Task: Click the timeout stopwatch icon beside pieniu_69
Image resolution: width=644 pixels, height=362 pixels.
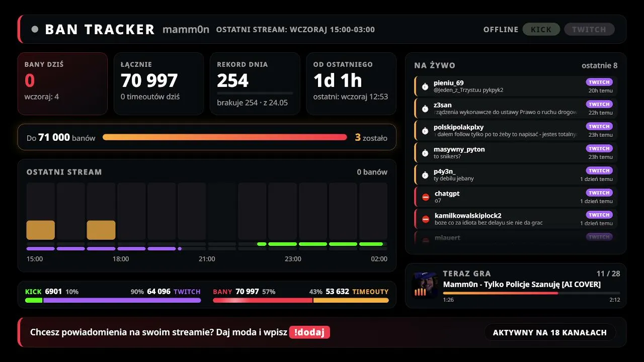Action: [x=425, y=86]
